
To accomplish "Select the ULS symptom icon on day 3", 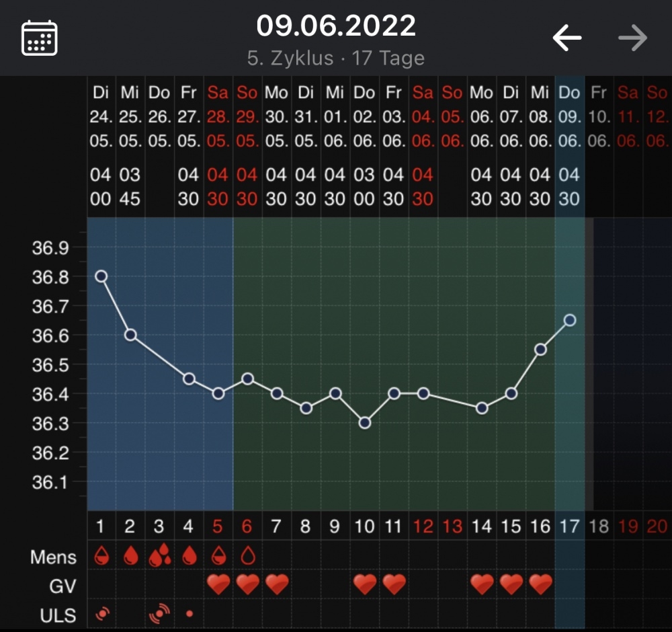I will click(159, 613).
